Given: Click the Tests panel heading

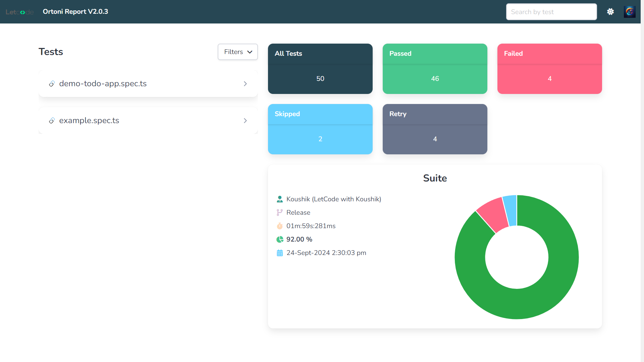Looking at the screenshot, I should click(x=51, y=52).
